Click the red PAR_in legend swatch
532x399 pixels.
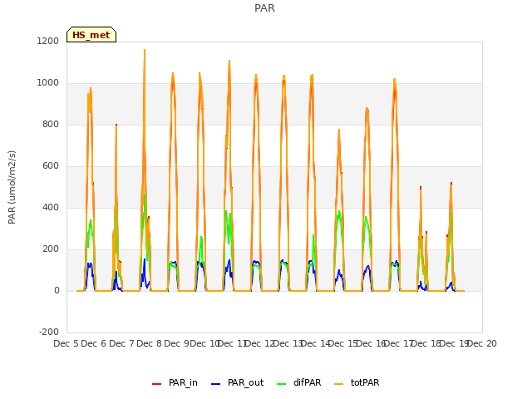[x=157, y=384]
